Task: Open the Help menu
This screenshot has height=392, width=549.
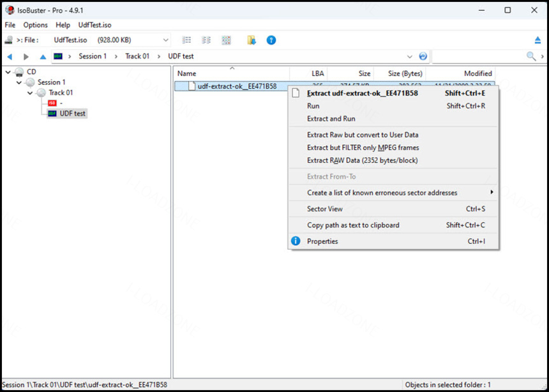Action: pos(63,26)
